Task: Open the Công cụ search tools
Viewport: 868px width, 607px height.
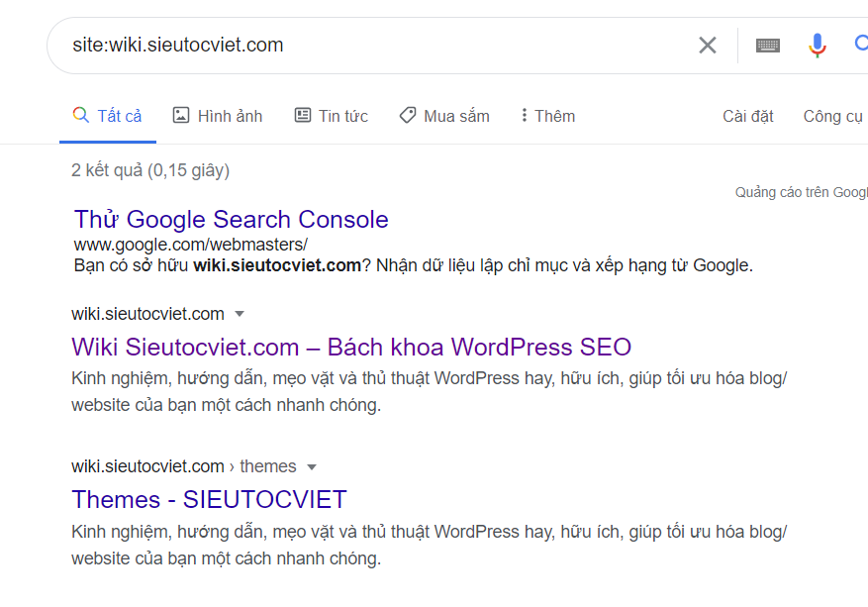Action: [x=832, y=116]
